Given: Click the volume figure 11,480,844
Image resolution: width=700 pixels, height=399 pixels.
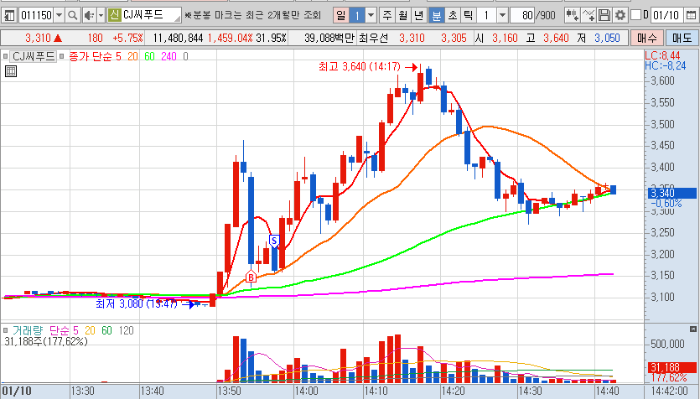Looking at the screenshot, I should point(178,38).
